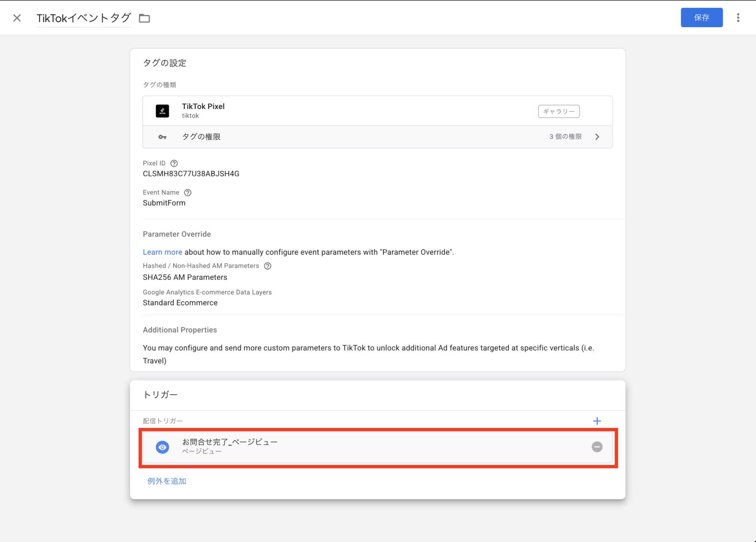This screenshot has width=756, height=542.
Task: Click the 配信トリガー label
Action: [163, 421]
